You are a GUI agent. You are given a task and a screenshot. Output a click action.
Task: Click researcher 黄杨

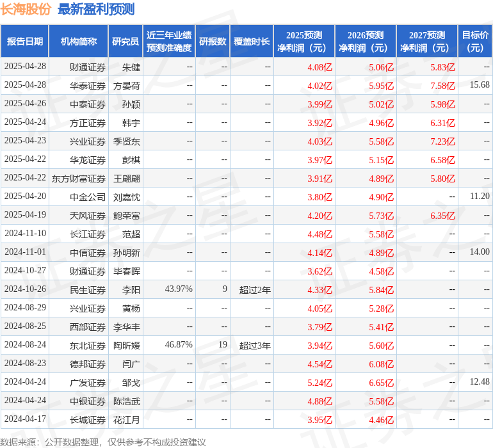click(x=131, y=308)
